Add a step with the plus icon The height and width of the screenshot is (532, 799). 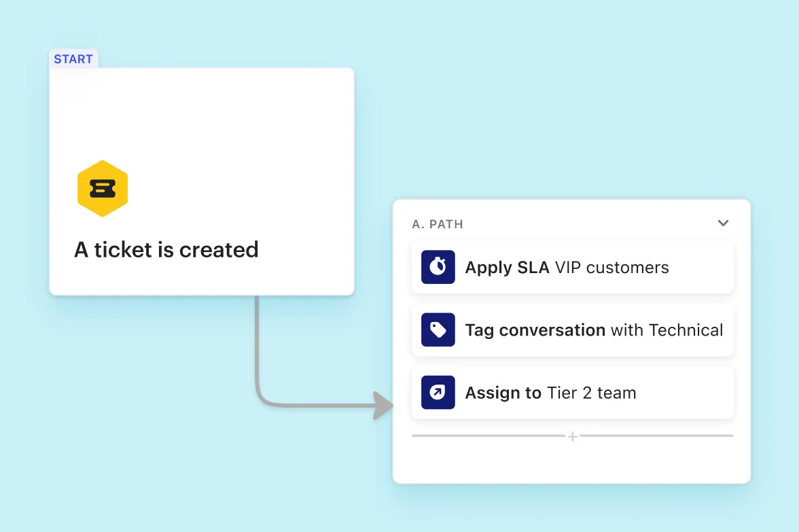coord(572,437)
